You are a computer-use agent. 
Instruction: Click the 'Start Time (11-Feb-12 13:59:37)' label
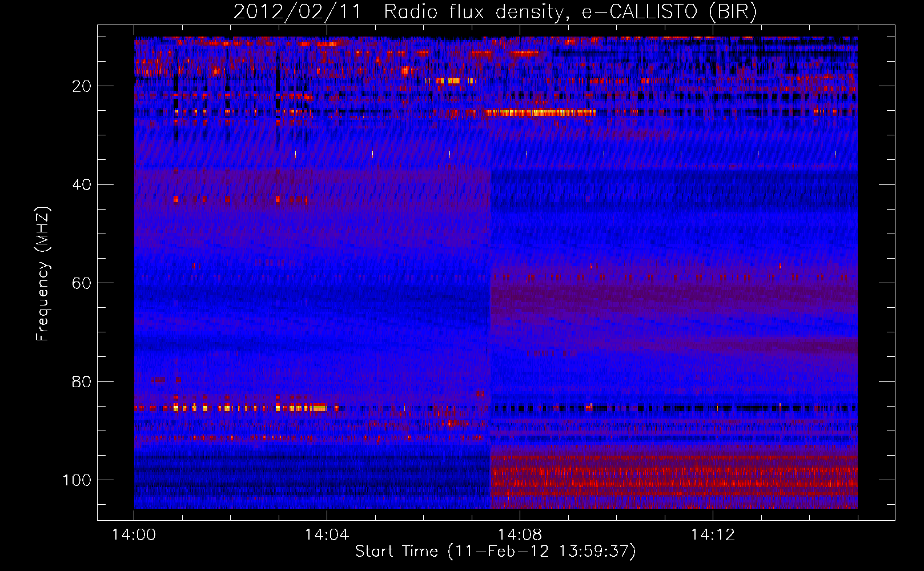(x=495, y=552)
